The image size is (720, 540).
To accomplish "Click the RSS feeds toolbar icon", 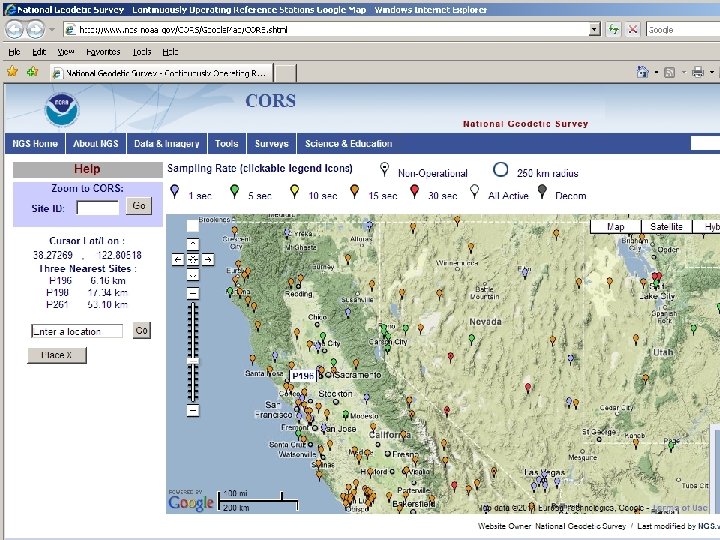I will [x=669, y=72].
